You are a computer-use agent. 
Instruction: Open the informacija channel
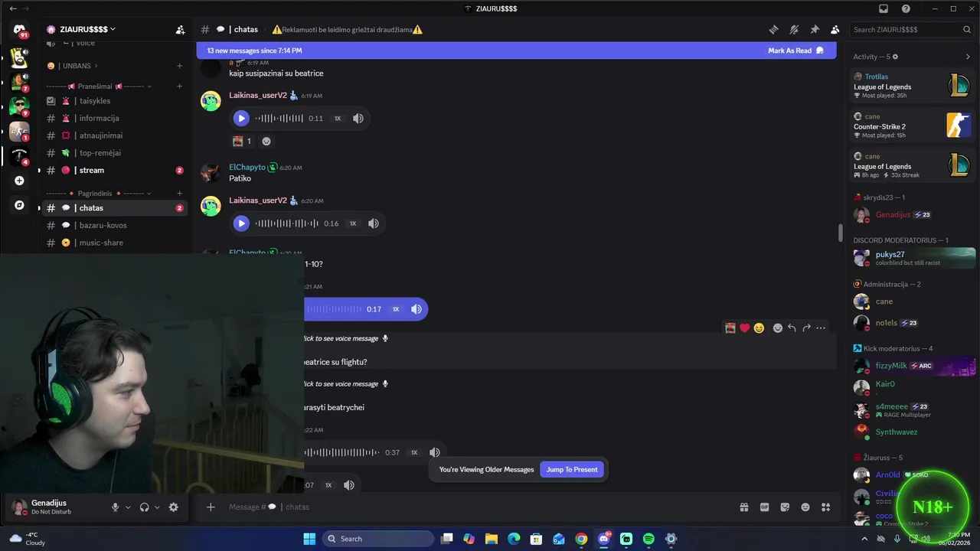(115, 119)
